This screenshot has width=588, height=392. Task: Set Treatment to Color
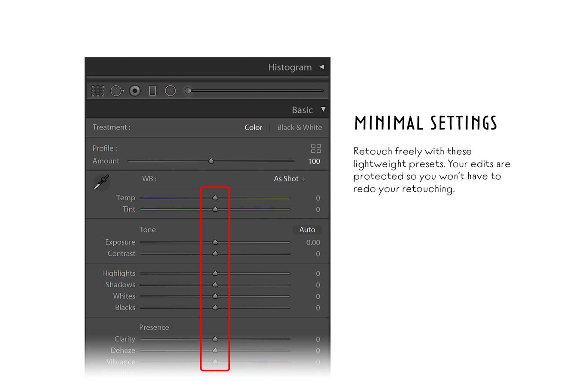click(253, 127)
